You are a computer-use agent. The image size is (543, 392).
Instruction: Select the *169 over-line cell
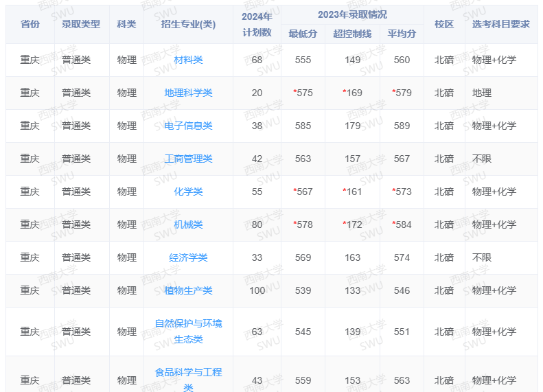[x=352, y=93]
